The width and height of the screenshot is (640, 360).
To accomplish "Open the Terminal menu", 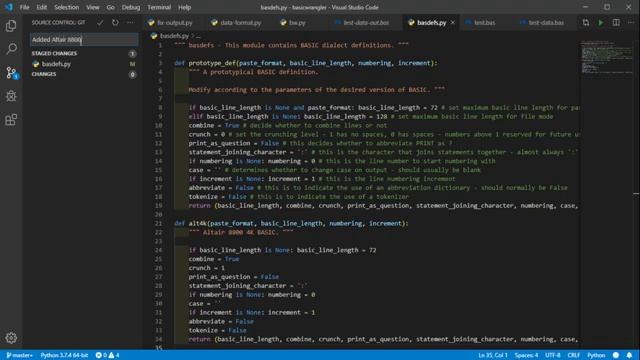I will pos(159,7).
